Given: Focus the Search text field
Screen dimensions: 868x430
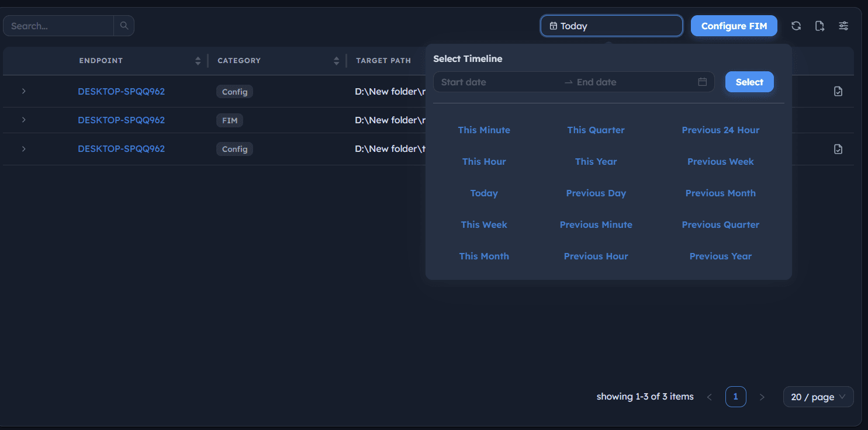Looking at the screenshot, I should tap(58, 26).
